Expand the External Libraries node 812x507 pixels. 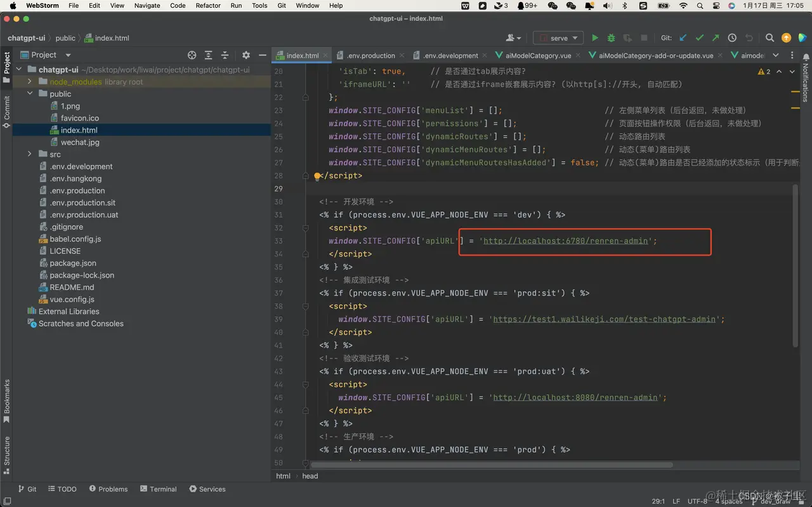[x=63, y=312]
